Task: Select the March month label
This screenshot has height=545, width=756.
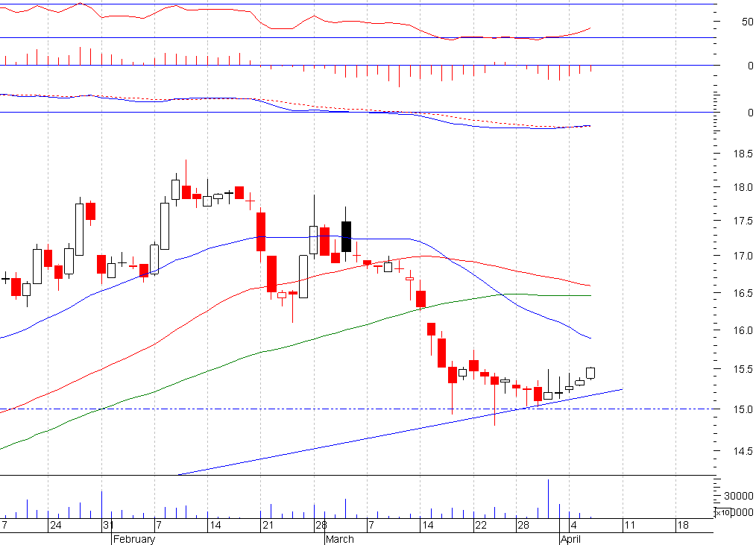Action: (x=340, y=539)
